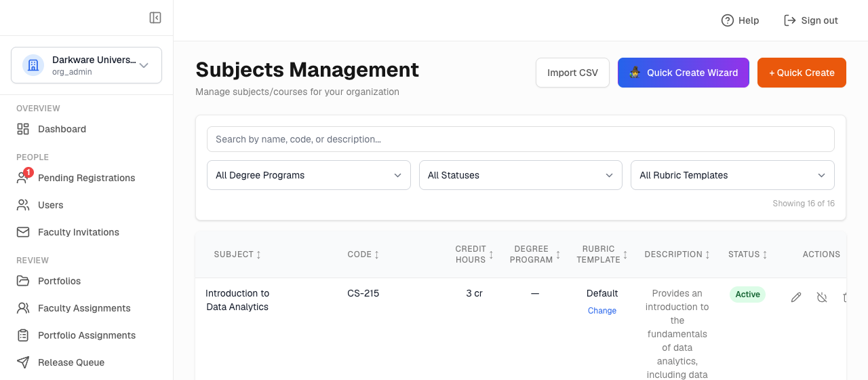Screen dimensions: 868x380
Task: Sort table by Subject column
Action: pos(237,254)
